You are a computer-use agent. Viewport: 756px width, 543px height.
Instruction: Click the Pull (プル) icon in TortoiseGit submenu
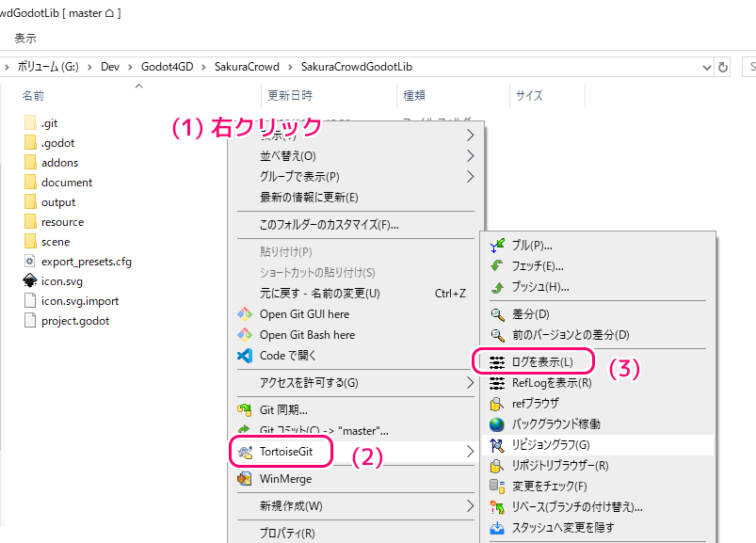tap(497, 246)
